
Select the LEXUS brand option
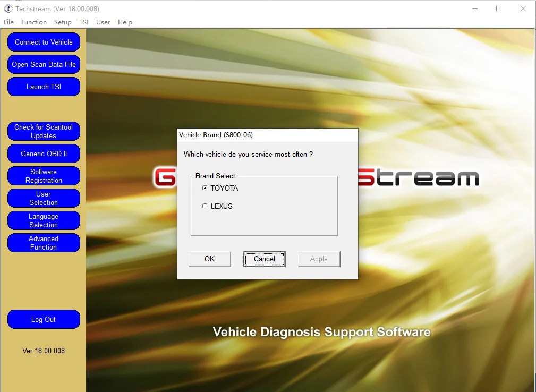pyautogui.click(x=205, y=206)
